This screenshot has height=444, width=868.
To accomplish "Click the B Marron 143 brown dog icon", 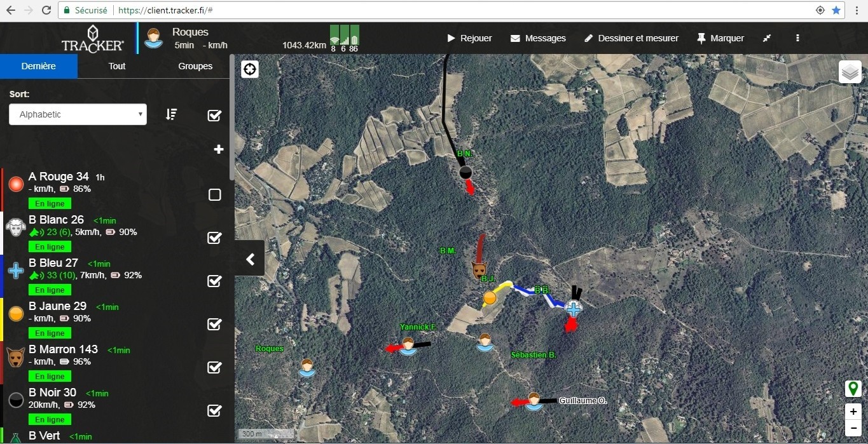I will tap(15, 356).
